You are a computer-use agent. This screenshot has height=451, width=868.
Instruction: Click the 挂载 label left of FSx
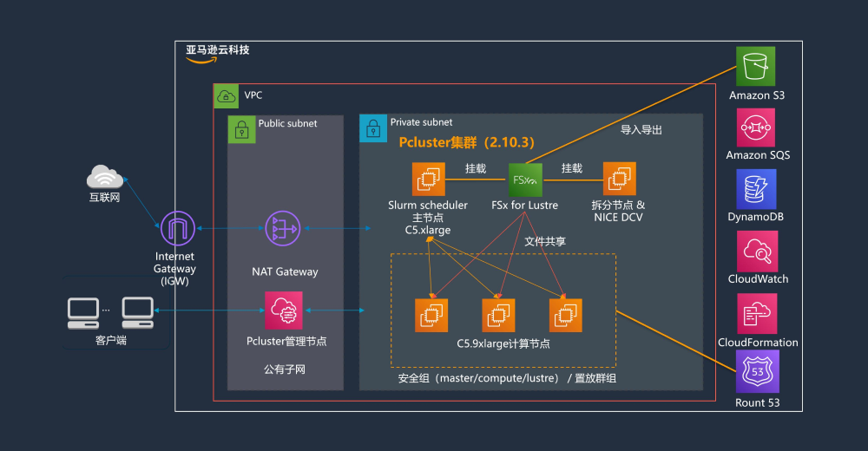point(476,168)
